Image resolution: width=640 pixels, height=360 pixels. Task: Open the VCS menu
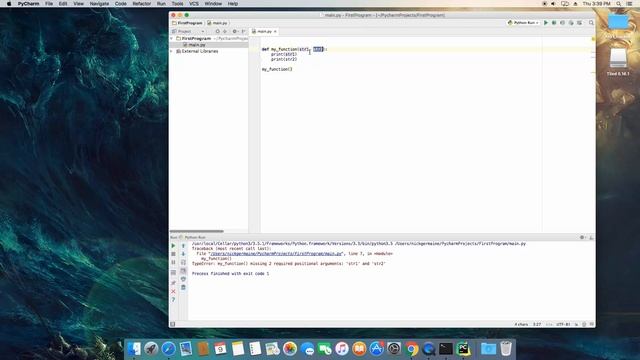pos(194,4)
